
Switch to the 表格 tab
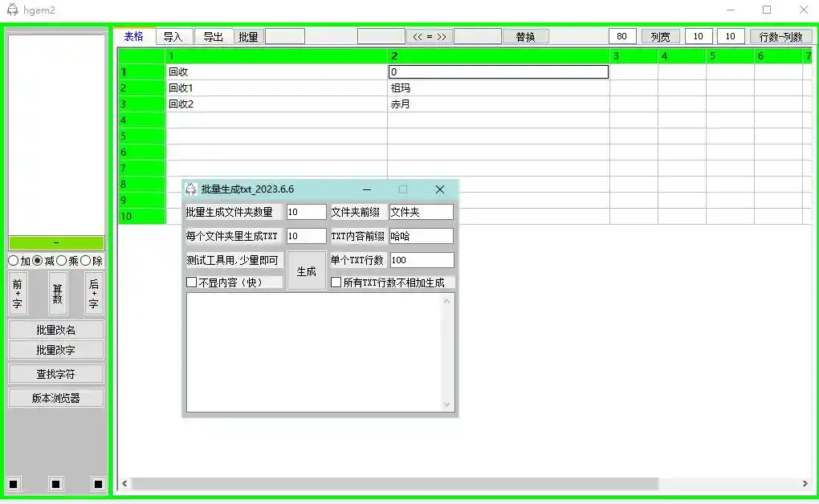134,37
